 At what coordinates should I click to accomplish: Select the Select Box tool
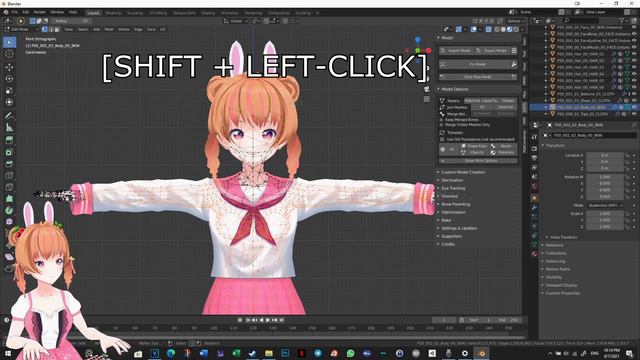[9, 42]
